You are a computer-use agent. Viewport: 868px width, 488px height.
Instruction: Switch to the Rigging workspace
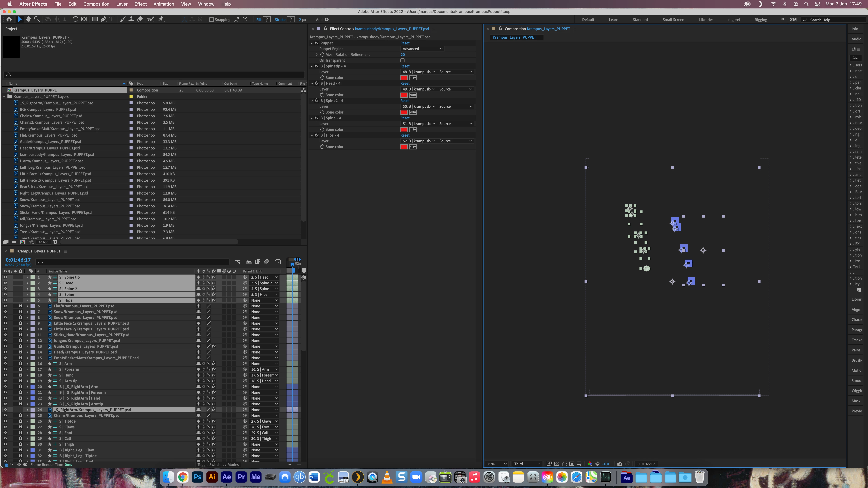coord(761,19)
